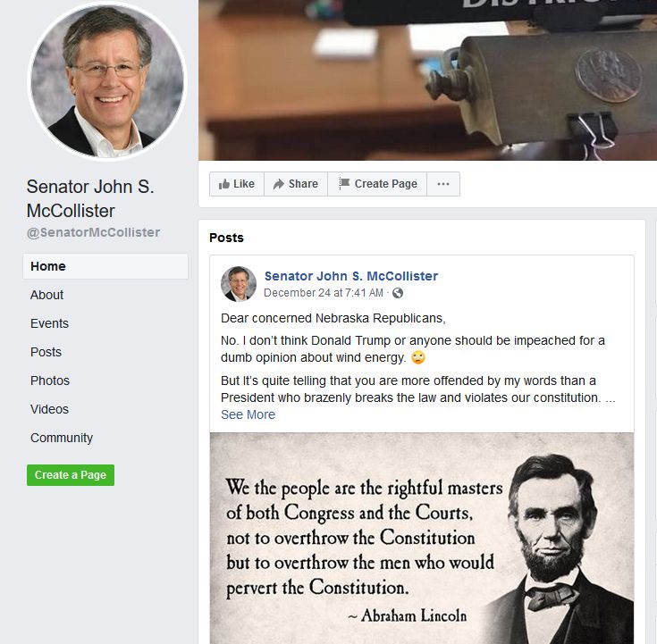
Task: Click the cover photo at top
Action: 427,80
